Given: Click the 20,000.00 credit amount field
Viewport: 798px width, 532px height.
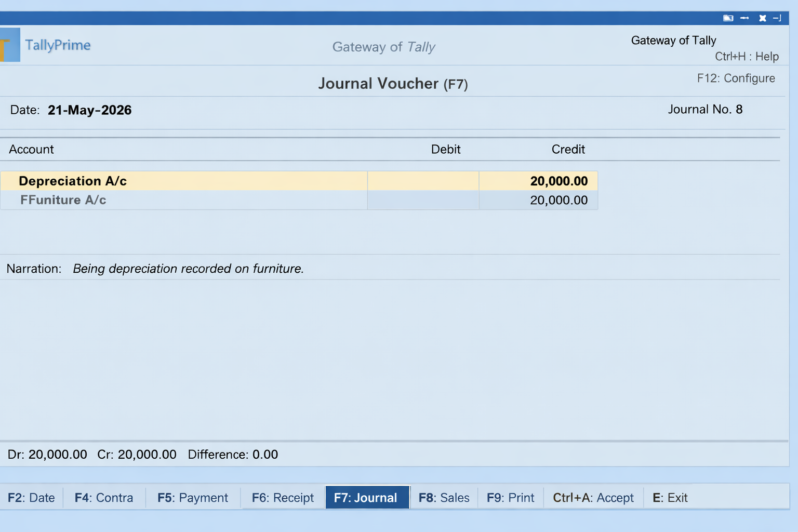Looking at the screenshot, I should (558, 181).
